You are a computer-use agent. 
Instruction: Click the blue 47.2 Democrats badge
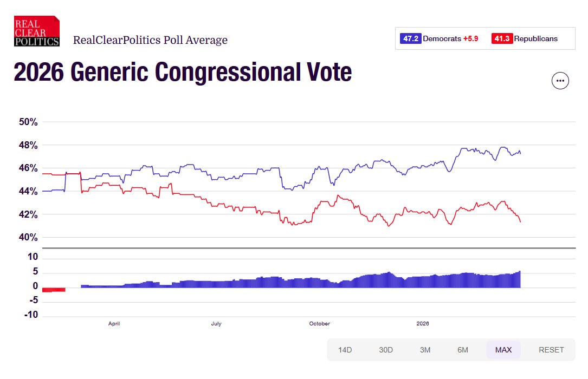pyautogui.click(x=410, y=39)
